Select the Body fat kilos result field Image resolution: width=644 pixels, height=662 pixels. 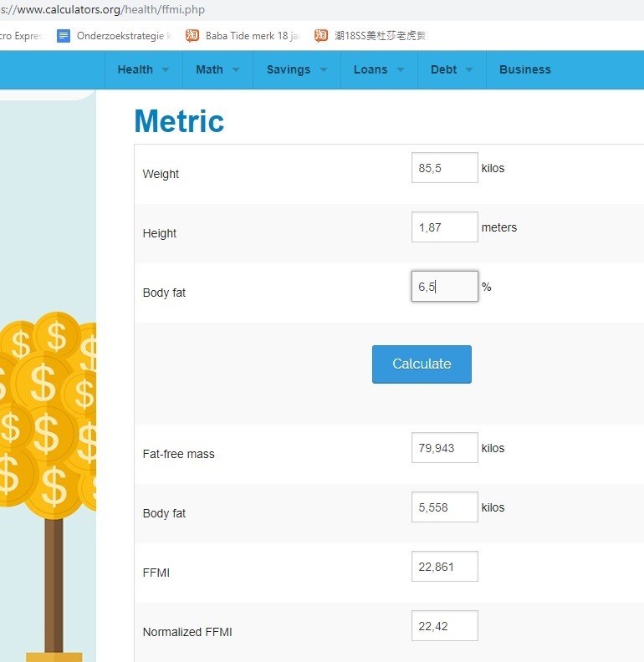point(444,507)
